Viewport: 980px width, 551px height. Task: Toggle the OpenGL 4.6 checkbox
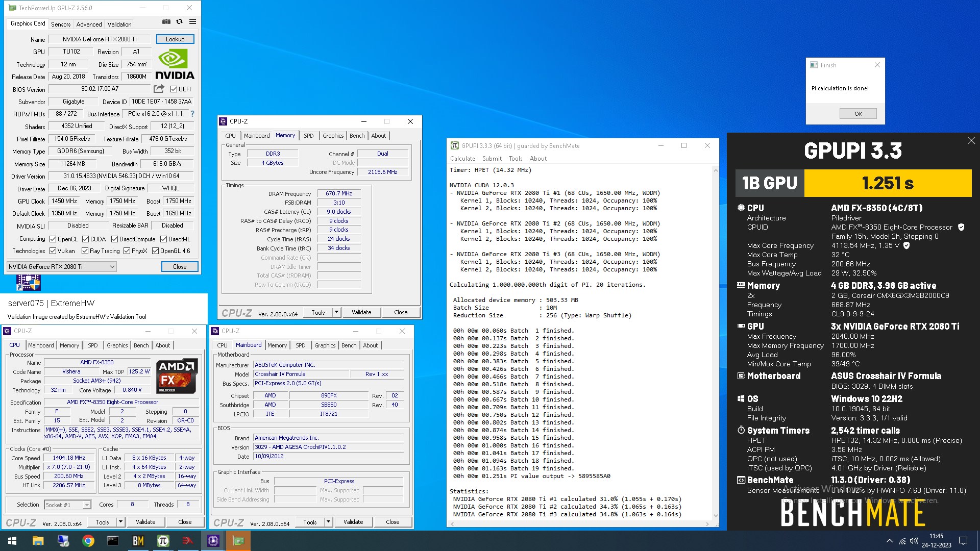pyautogui.click(x=155, y=251)
